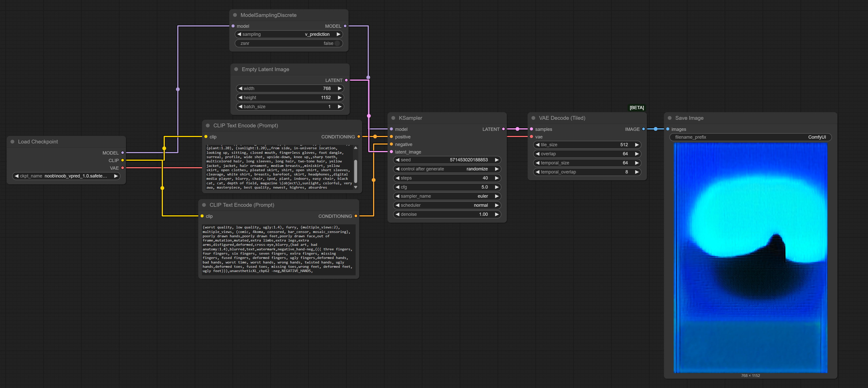Click the scroll-down arrow of positive prompt
This screenshot has width=868, height=388.
pos(355,187)
